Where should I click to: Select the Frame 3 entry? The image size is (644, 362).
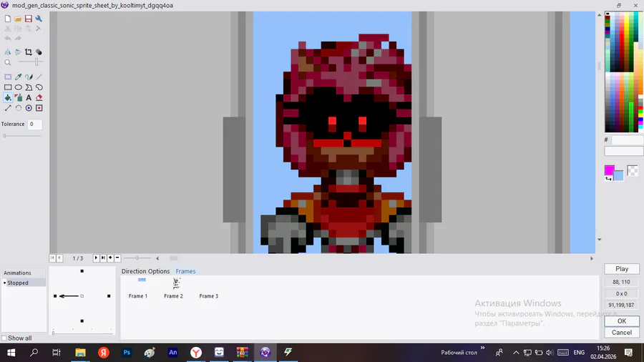click(x=209, y=296)
